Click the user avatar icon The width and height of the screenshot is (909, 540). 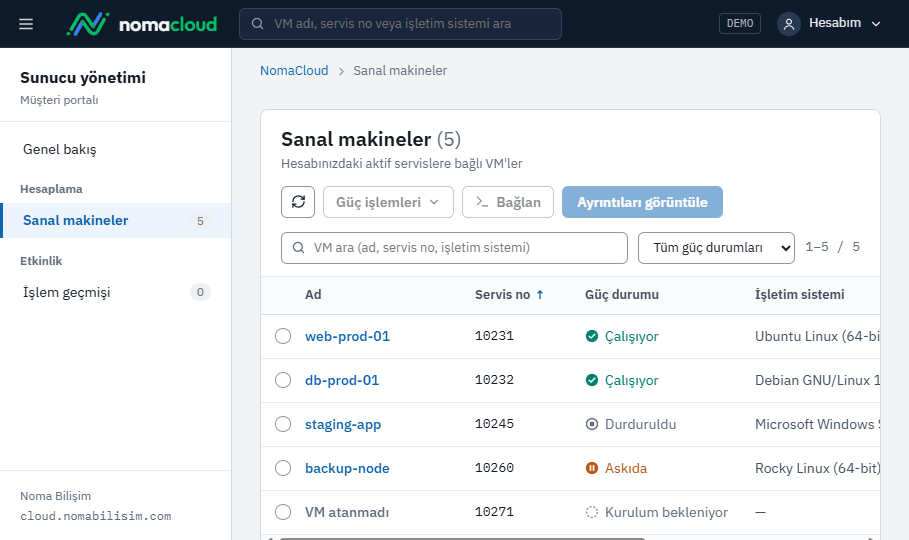click(788, 24)
